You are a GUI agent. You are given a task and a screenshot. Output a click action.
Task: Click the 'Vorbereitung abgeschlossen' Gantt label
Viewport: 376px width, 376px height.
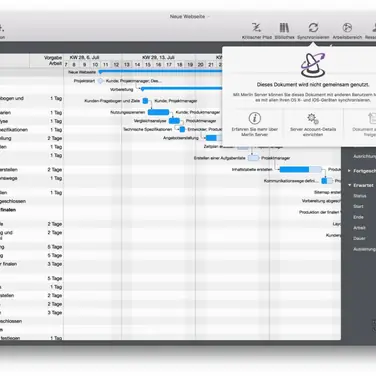coord(321,201)
